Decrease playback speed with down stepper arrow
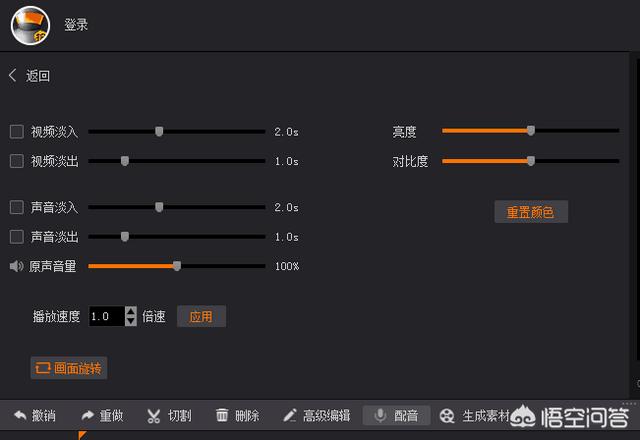640x440 pixels. pos(131,321)
